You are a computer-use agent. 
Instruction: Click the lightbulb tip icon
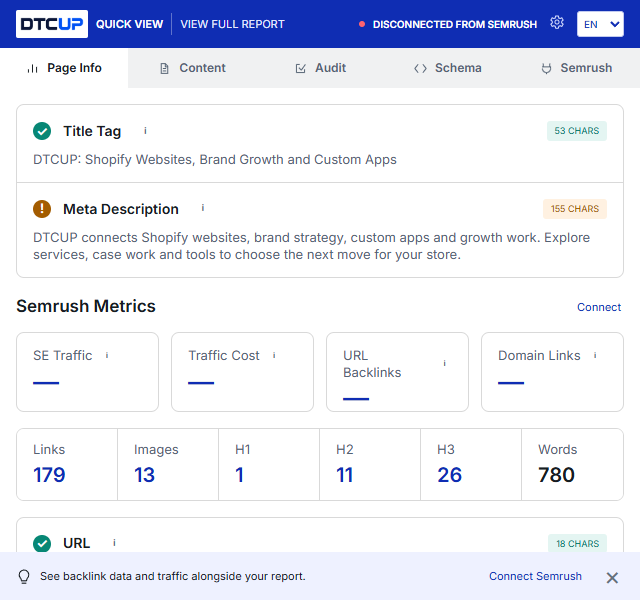pyautogui.click(x=24, y=576)
